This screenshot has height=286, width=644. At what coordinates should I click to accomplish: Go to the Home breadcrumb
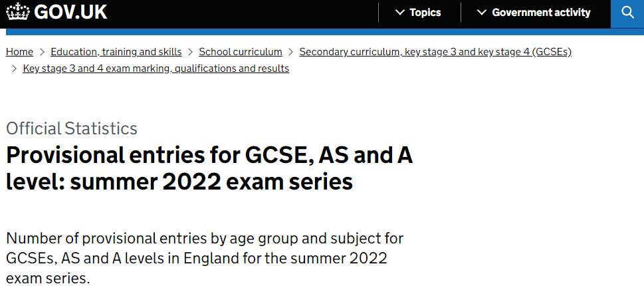[20, 52]
